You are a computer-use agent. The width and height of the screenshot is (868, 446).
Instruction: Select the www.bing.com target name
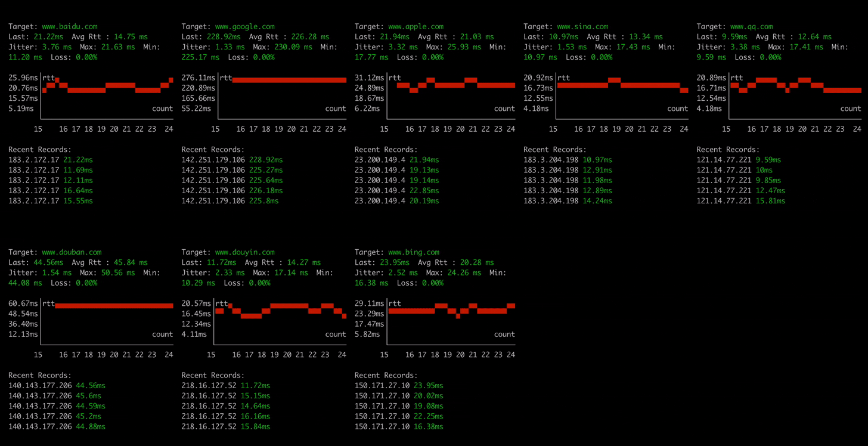(x=414, y=252)
